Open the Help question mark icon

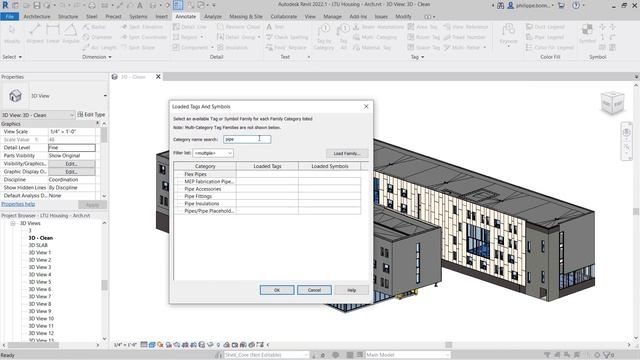[x=576, y=5]
